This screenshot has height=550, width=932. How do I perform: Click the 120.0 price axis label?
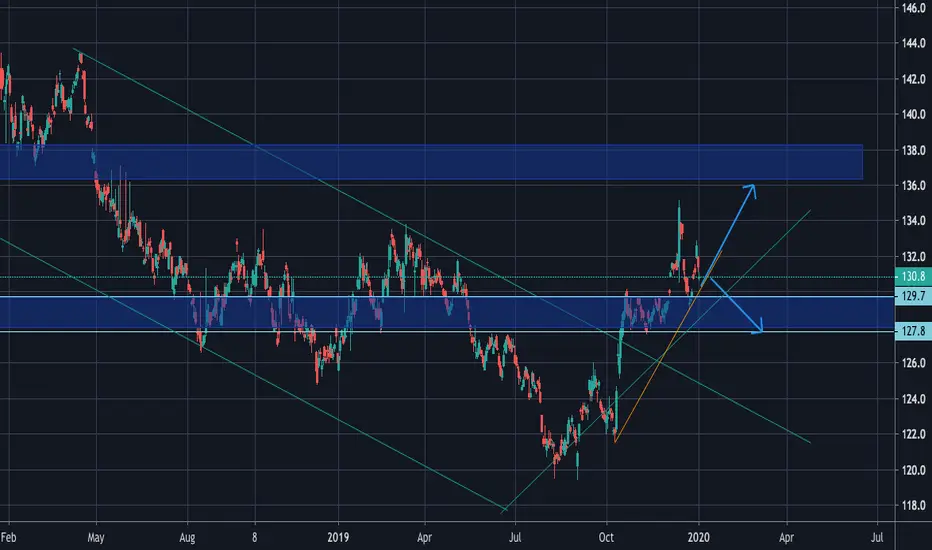pos(914,470)
